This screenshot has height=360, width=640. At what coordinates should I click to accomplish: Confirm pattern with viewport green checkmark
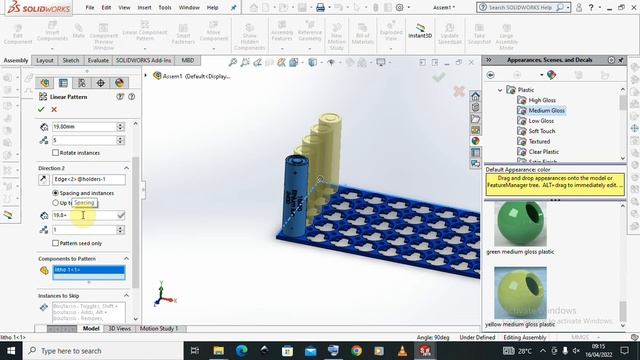(439, 77)
